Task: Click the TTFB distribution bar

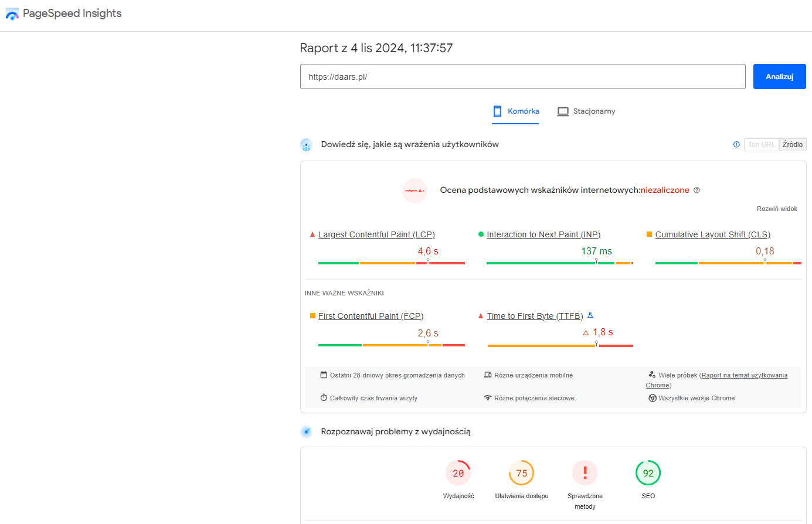Action: [560, 346]
